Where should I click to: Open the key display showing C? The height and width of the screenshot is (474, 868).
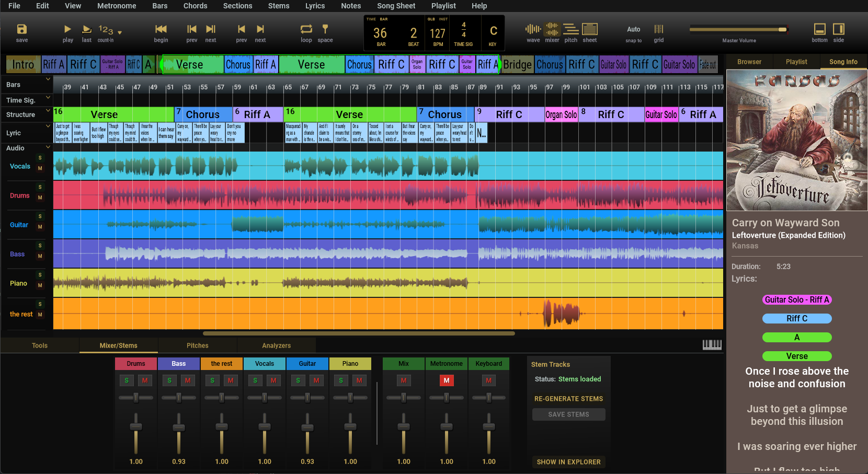(493, 34)
